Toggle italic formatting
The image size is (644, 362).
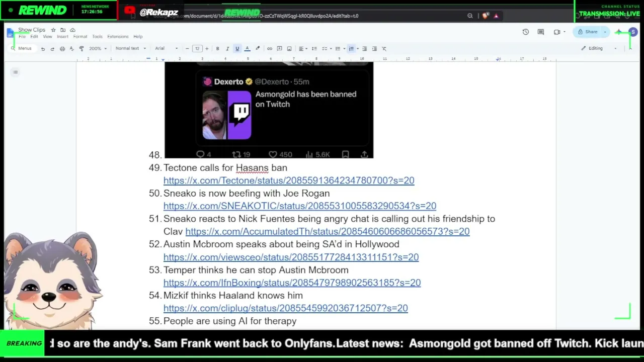click(227, 49)
